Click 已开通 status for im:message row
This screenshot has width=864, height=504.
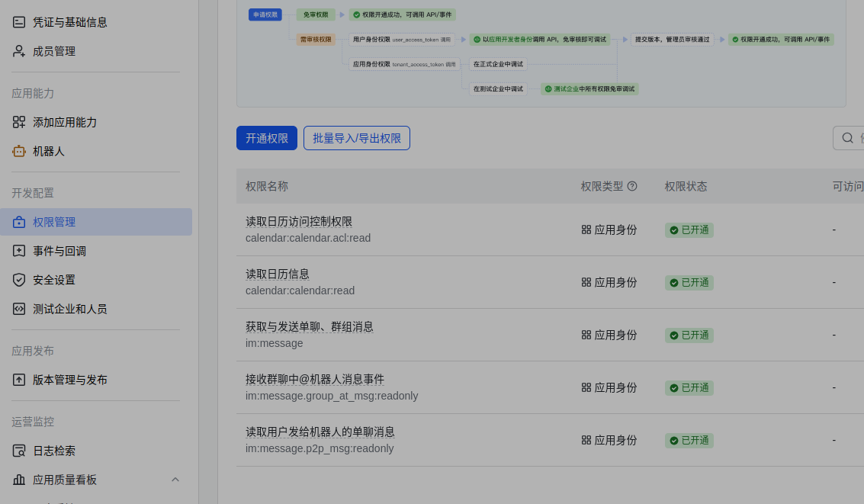(689, 335)
